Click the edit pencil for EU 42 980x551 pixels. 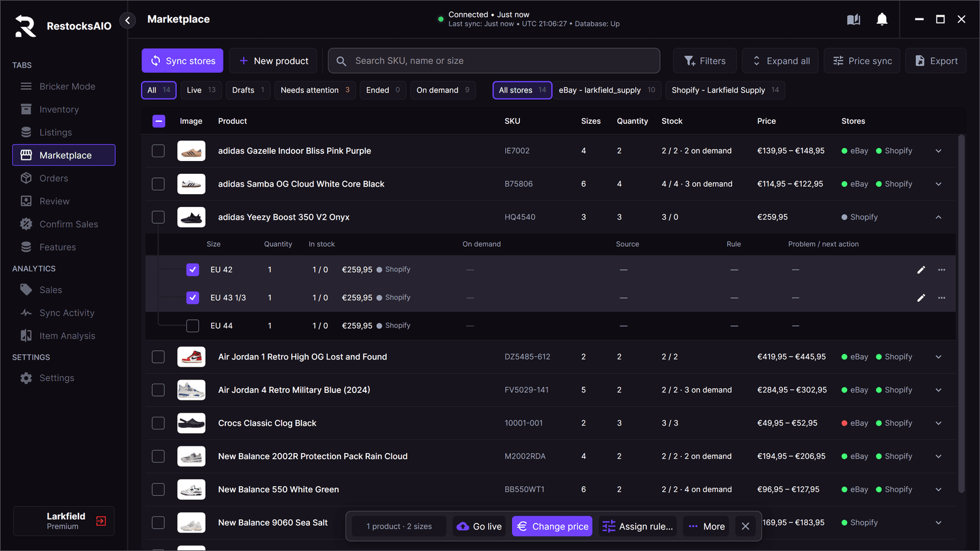tap(921, 270)
